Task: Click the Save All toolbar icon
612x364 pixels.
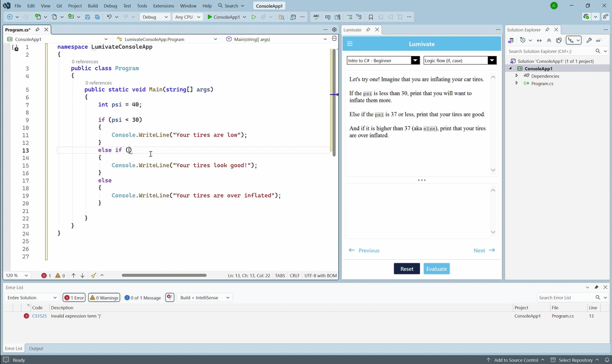Action: pos(97,17)
